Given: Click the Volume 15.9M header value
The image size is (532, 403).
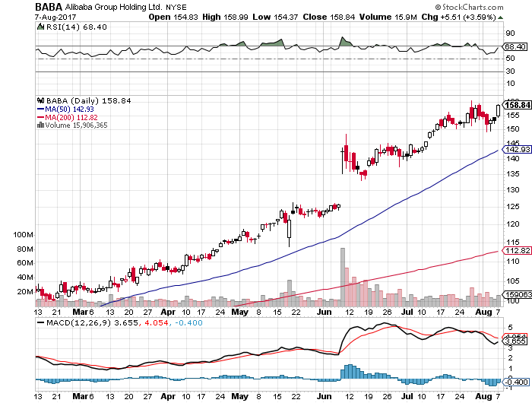Looking at the screenshot, I should pyautogui.click(x=388, y=17).
